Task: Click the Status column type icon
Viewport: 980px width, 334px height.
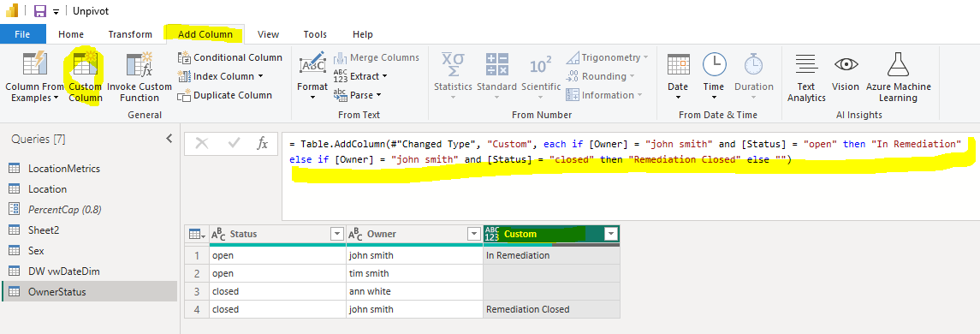Action: tap(218, 235)
